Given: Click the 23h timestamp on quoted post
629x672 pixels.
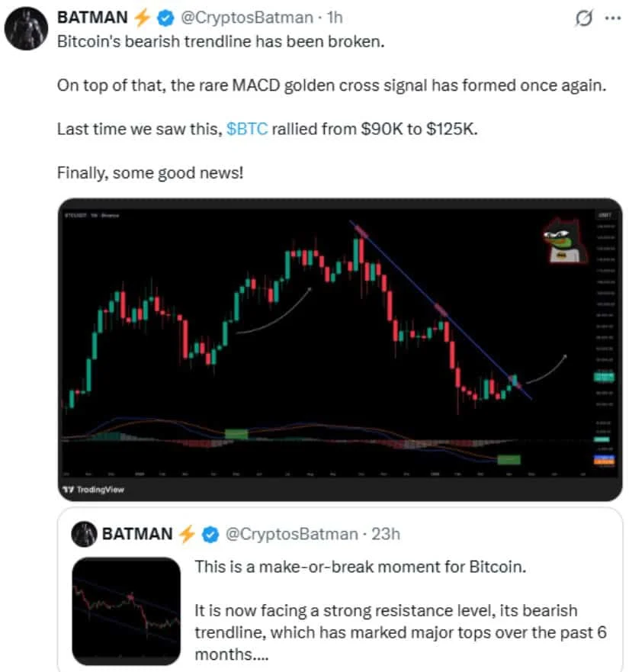Looking at the screenshot, I should [x=386, y=534].
